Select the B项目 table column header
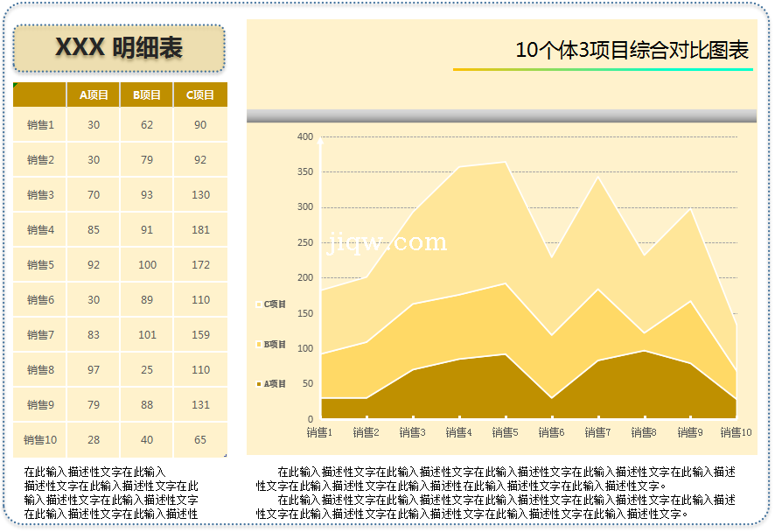This screenshot has height=532, width=775. [x=147, y=94]
